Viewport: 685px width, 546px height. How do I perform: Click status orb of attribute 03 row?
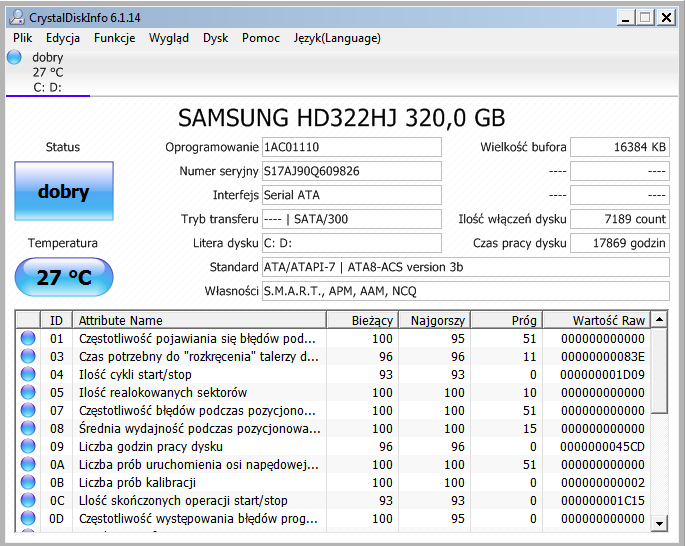(x=28, y=356)
